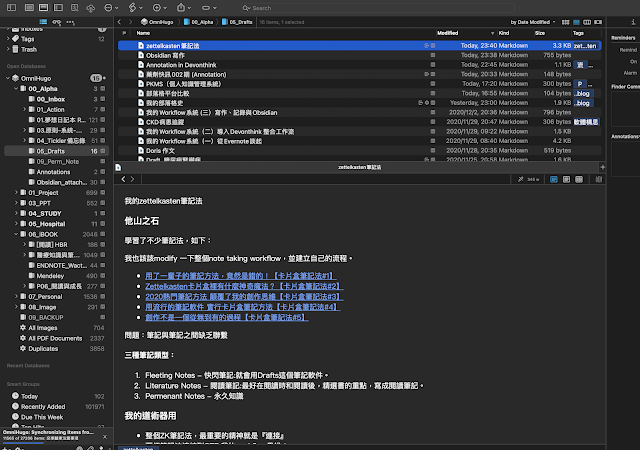Click OmniHugo in the path bar
Screen dimensions: 640x450
[x=157, y=22]
